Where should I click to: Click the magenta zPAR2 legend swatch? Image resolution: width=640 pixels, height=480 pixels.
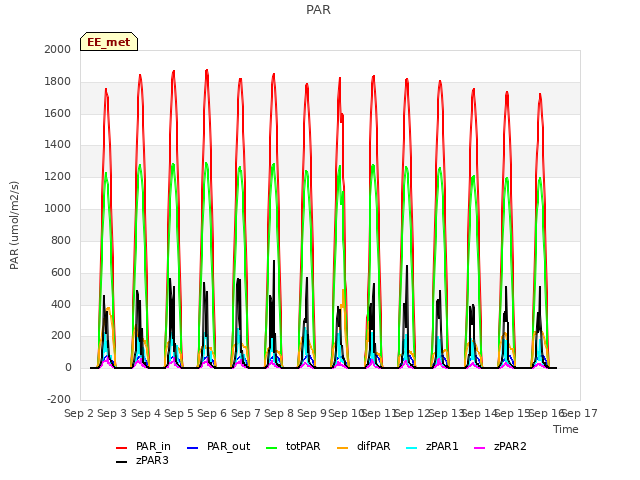pyautogui.click(x=480, y=448)
